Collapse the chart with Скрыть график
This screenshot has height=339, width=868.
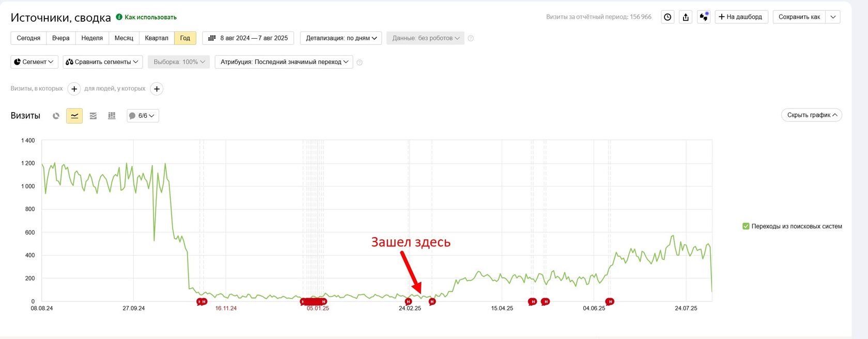coord(811,115)
